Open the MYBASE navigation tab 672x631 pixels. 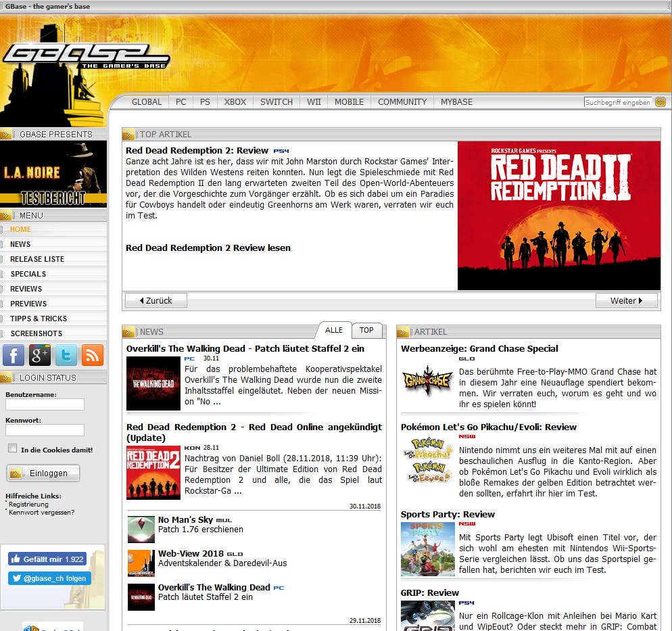pyautogui.click(x=457, y=102)
